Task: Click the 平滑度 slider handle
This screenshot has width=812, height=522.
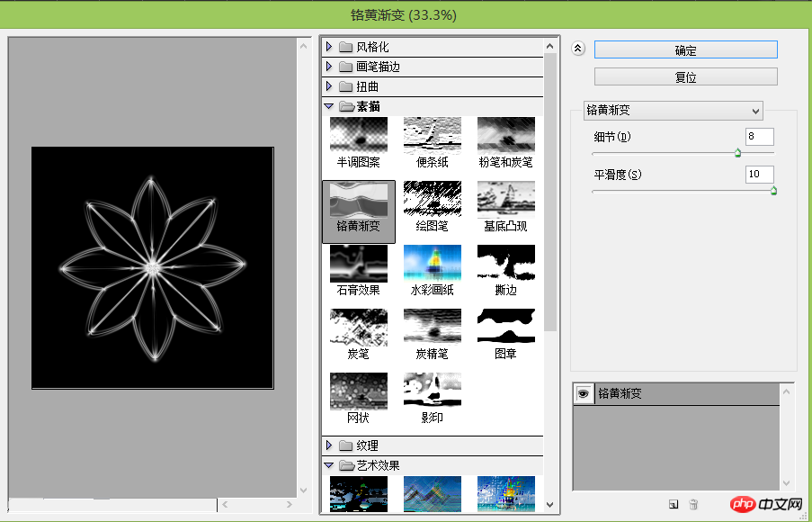Action: pos(773,191)
